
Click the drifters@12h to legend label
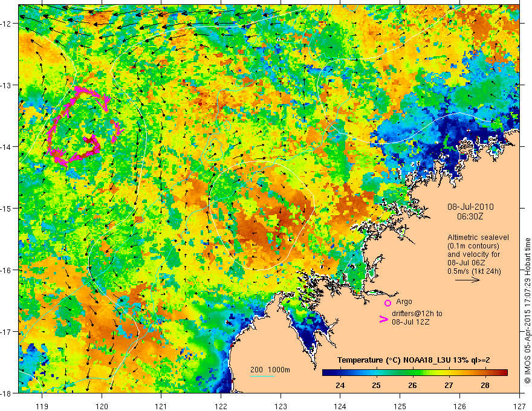click(417, 314)
